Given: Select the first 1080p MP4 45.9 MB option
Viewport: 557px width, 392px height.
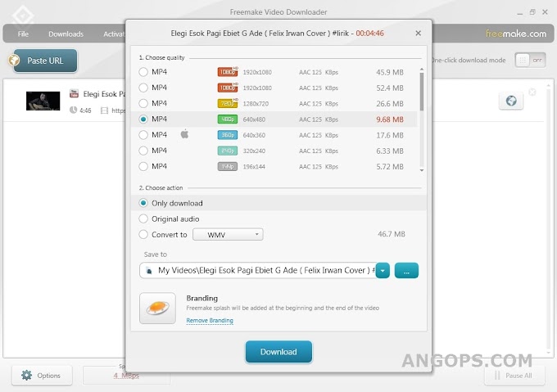Looking at the screenshot, I should coord(143,72).
